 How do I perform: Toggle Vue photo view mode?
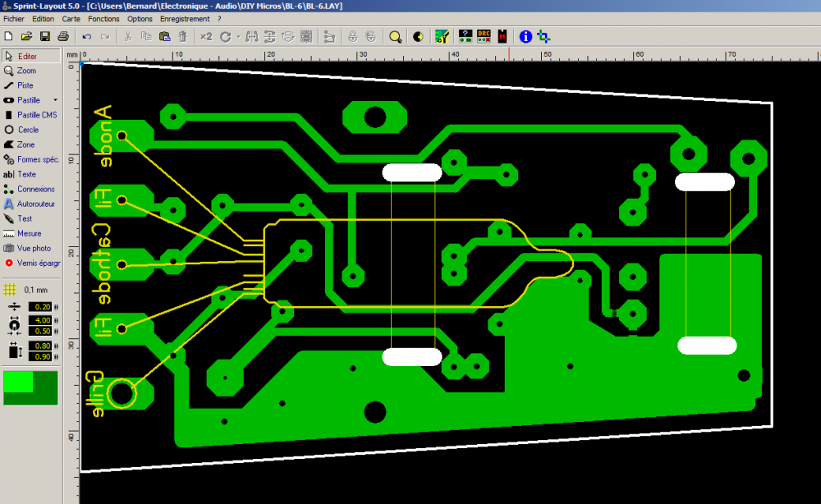click(31, 248)
